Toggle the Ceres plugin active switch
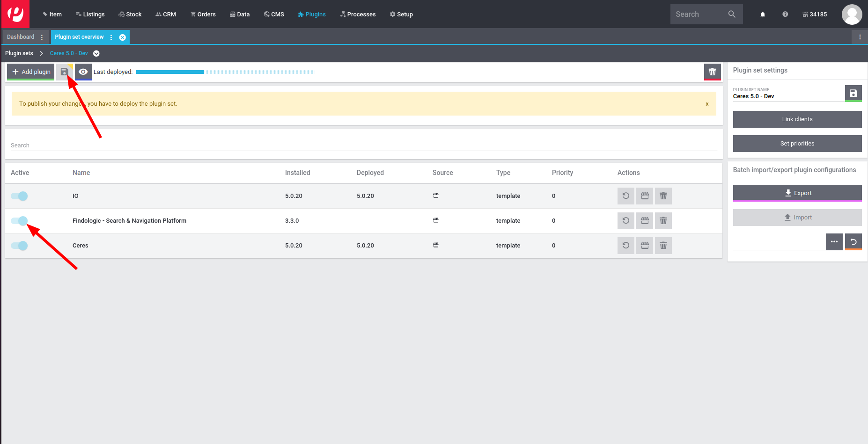Image resolution: width=868 pixels, height=444 pixels. point(19,246)
